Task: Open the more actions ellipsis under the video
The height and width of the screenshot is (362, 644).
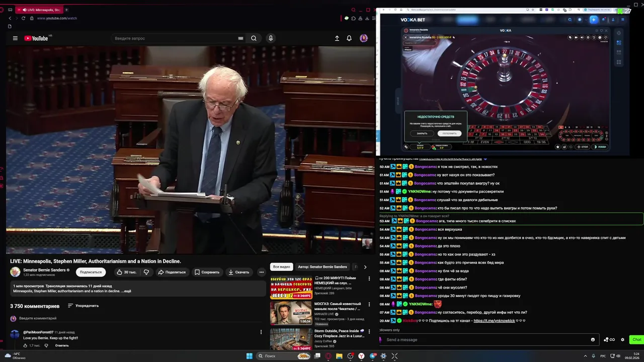Action: pyautogui.click(x=261, y=272)
